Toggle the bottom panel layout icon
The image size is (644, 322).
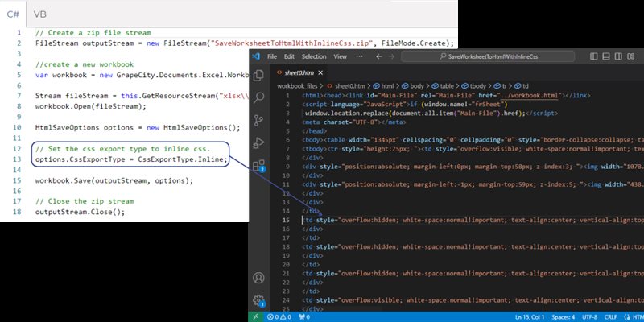click(x=606, y=56)
